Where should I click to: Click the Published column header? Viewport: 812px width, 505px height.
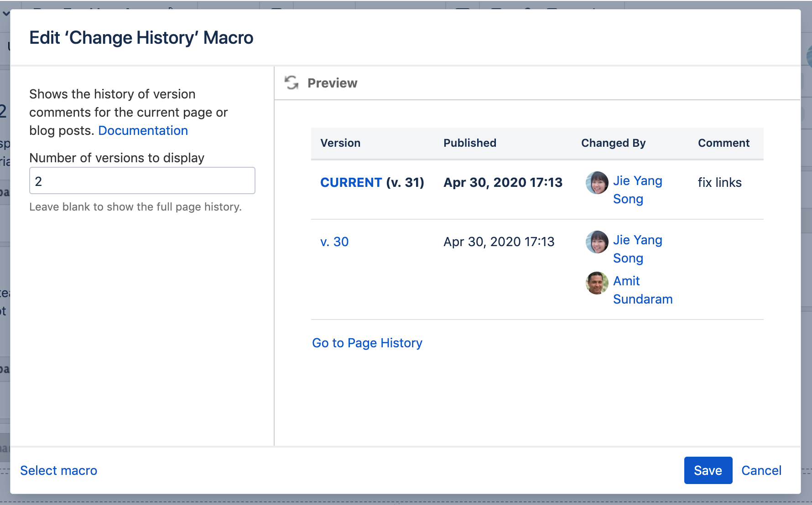point(469,143)
